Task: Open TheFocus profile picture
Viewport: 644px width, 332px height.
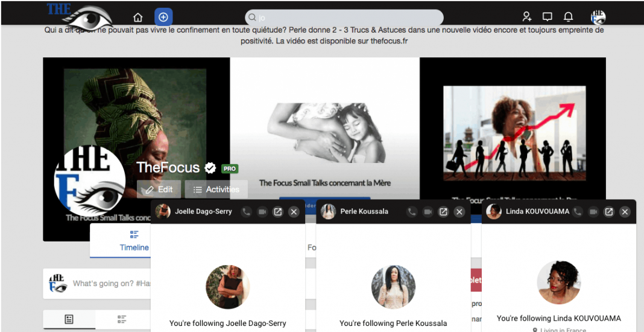Action: pos(89,180)
